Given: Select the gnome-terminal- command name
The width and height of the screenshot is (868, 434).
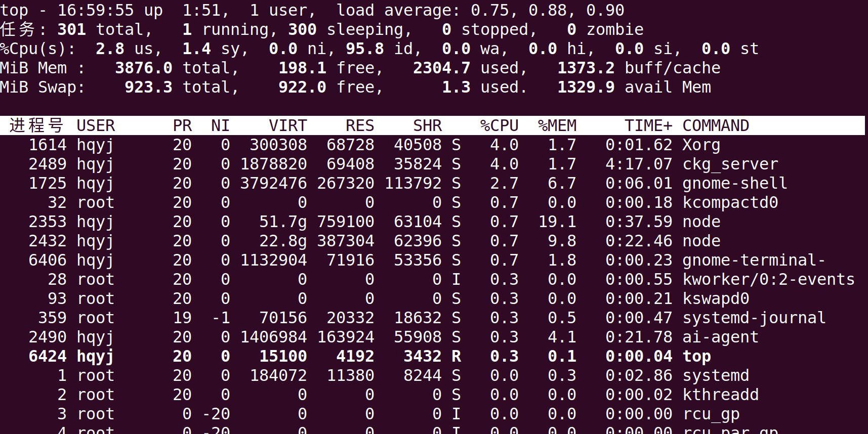Looking at the screenshot, I should click(754, 260).
